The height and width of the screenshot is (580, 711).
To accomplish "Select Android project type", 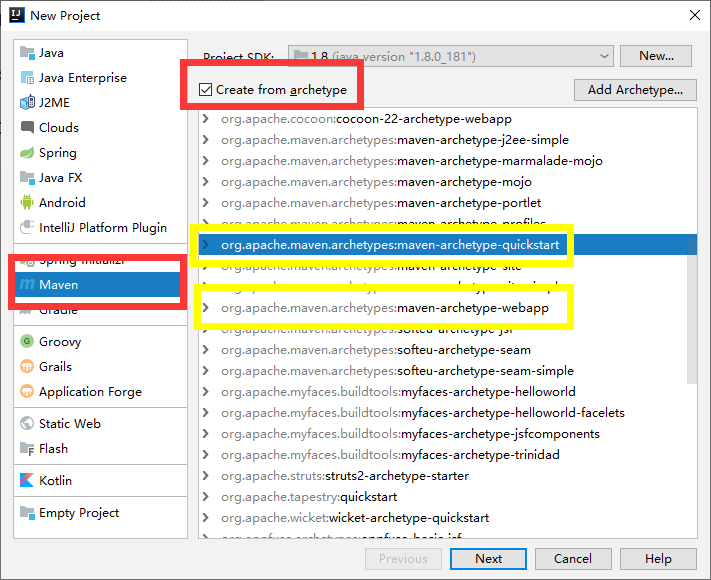I will [100, 202].
